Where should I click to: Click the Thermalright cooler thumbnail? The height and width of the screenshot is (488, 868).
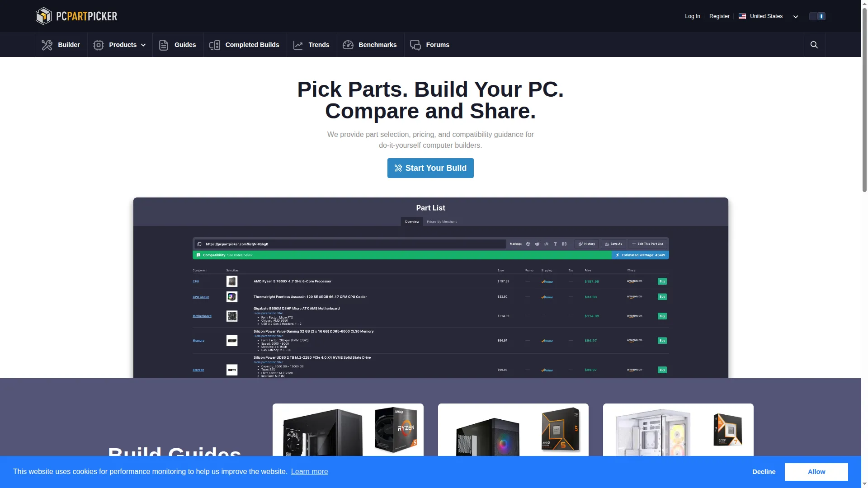tap(232, 297)
